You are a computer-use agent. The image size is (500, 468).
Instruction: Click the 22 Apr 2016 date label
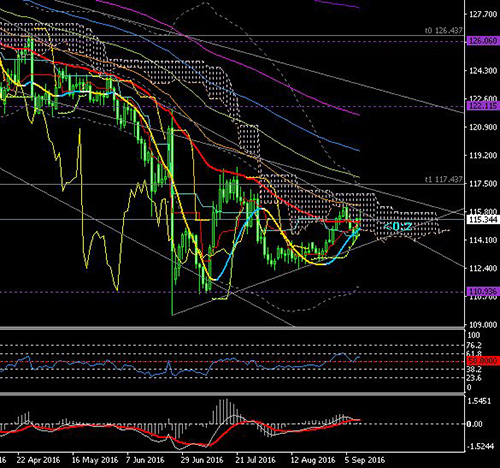38,460
